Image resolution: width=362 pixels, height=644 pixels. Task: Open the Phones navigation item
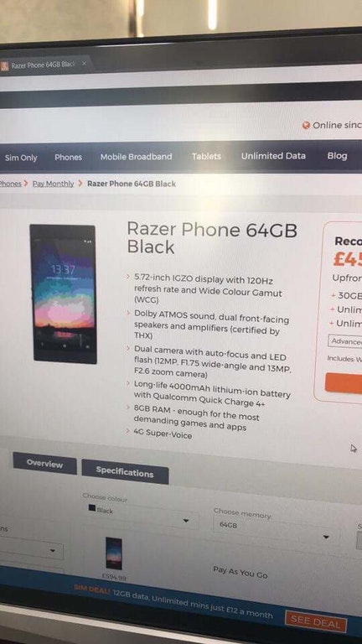(68, 158)
